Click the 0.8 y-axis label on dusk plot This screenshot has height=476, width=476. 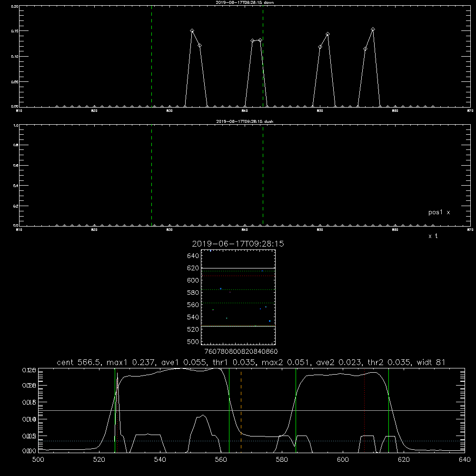pyautogui.click(x=16, y=145)
